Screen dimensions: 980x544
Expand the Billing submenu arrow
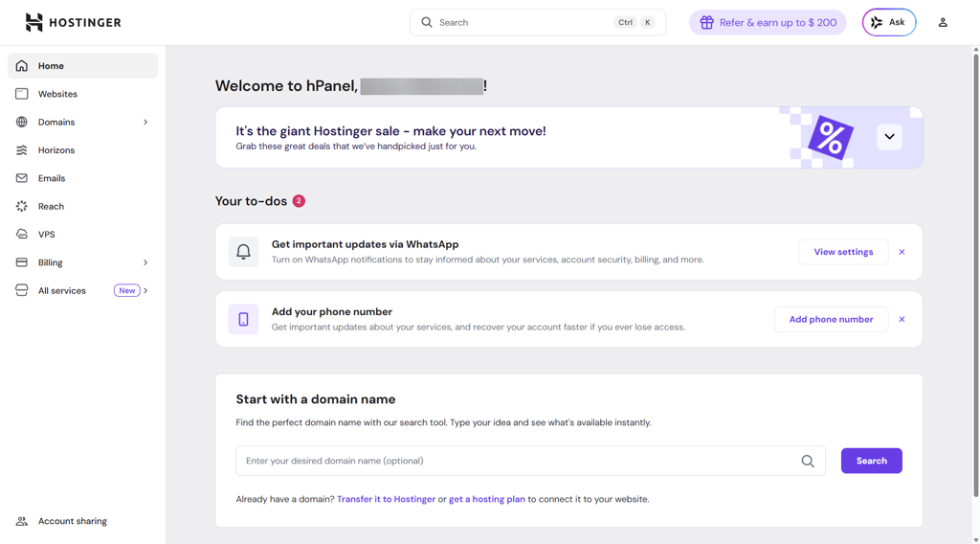[145, 262]
